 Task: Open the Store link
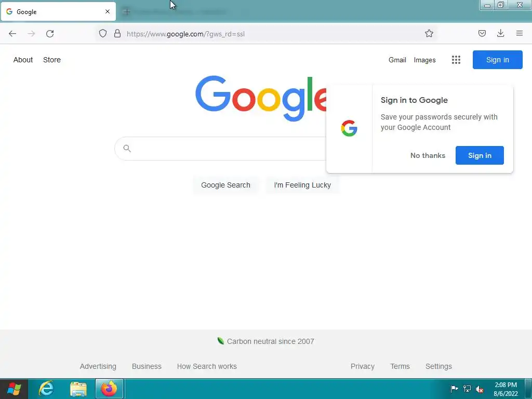[52, 60]
